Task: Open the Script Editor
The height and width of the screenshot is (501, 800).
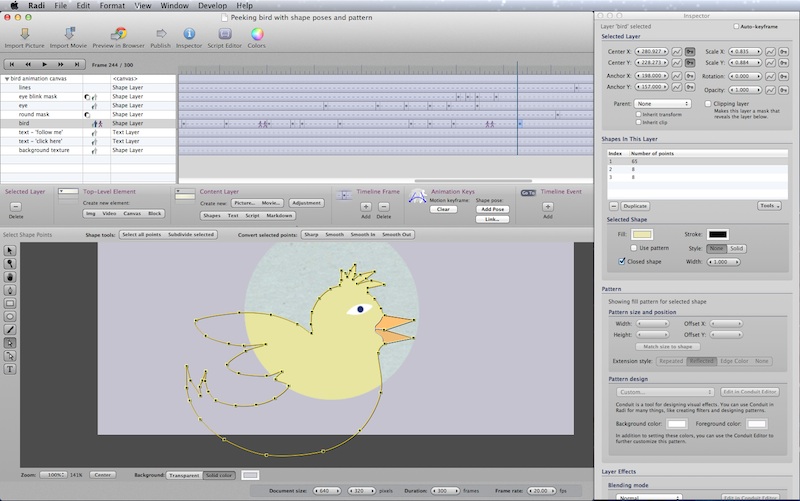Action: [x=225, y=34]
